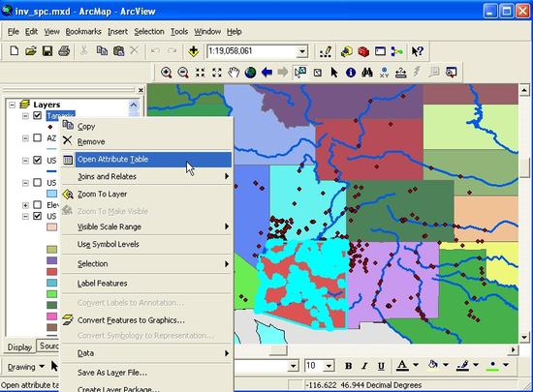Show the ArcToolbox window
533x392 pixels.
pos(363,51)
